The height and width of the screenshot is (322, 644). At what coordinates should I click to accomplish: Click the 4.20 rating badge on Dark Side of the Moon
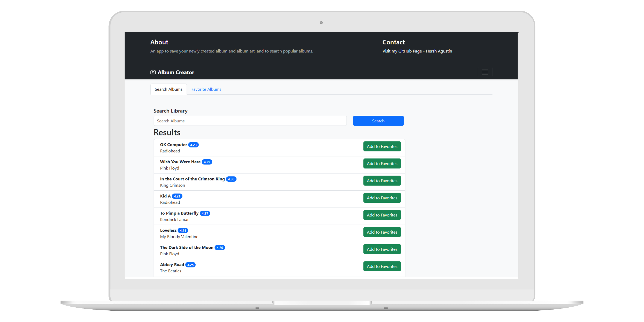(220, 248)
